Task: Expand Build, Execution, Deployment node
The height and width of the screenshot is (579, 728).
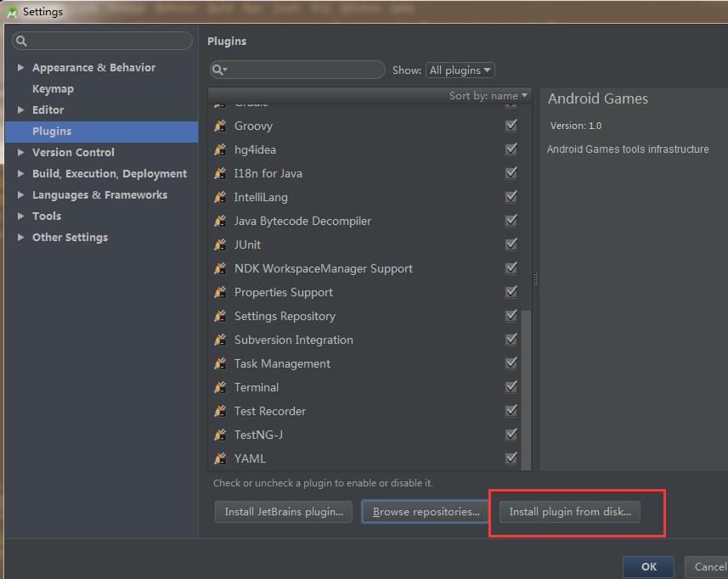Action: click(20, 173)
